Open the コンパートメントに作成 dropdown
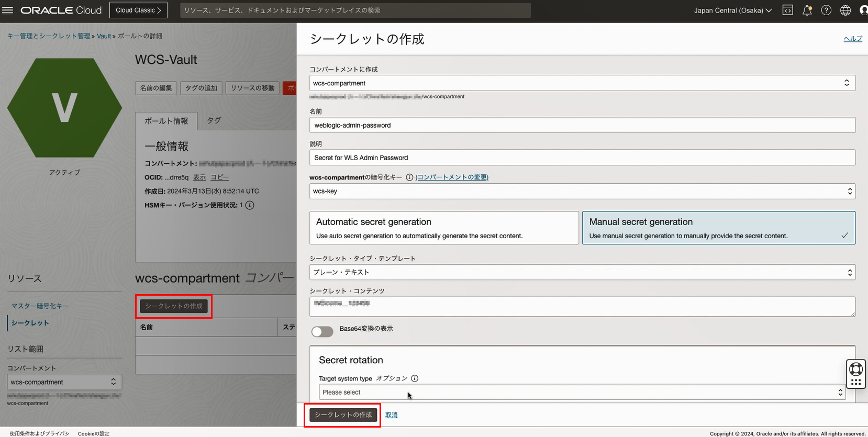 tap(582, 83)
